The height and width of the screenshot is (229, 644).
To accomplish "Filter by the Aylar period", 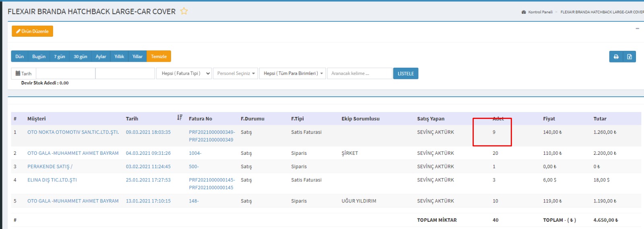I will pos(101,56).
